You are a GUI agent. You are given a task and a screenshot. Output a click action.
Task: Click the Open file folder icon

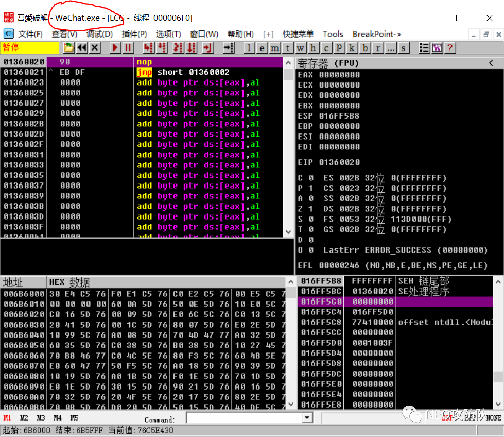click(68, 48)
